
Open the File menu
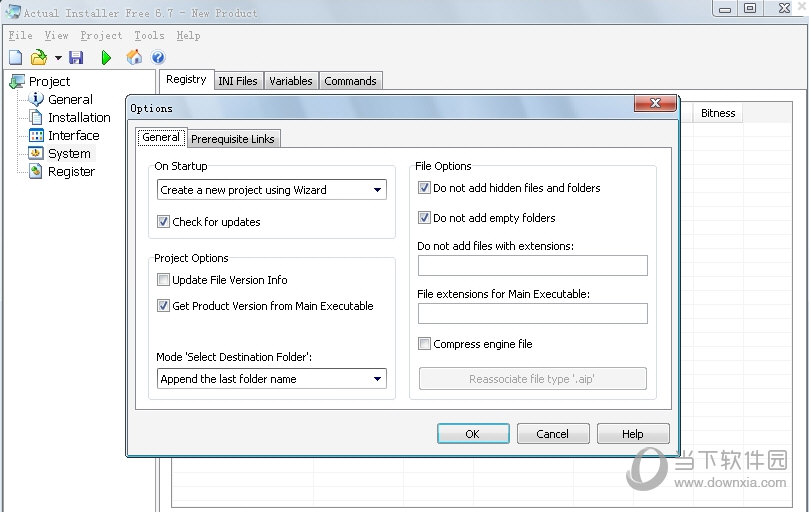click(x=21, y=35)
